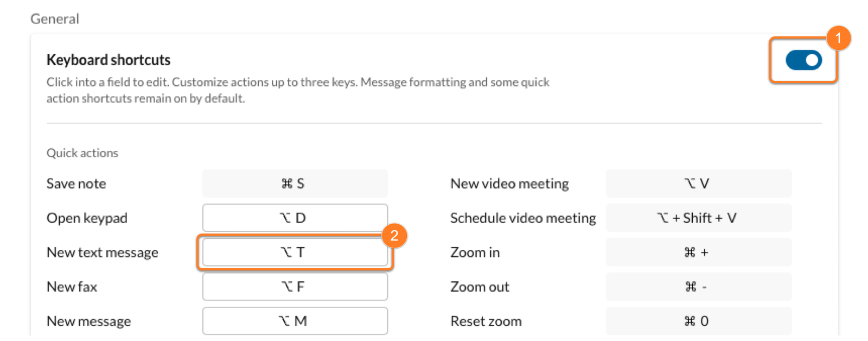Viewport: 868px width, 341px height.
Task: Edit the Open keypad shortcut field
Action: click(x=295, y=218)
